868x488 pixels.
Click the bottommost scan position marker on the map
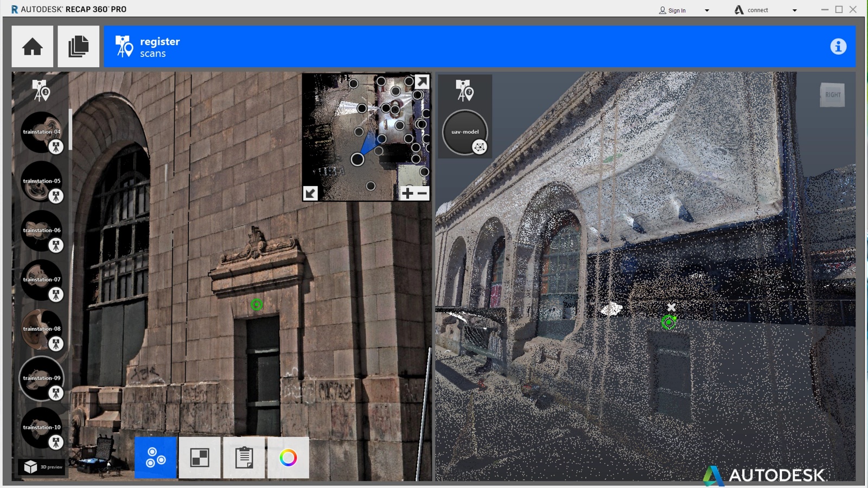pyautogui.click(x=371, y=186)
